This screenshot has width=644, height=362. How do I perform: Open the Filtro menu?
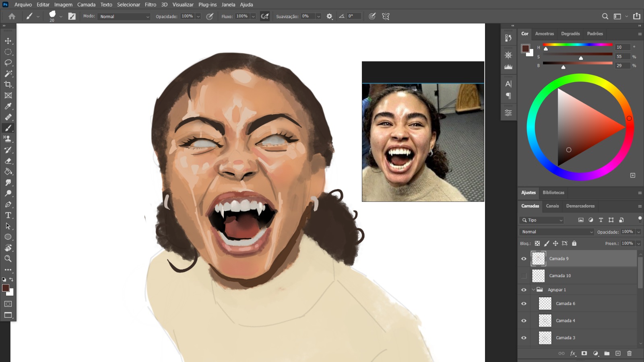[x=150, y=5]
